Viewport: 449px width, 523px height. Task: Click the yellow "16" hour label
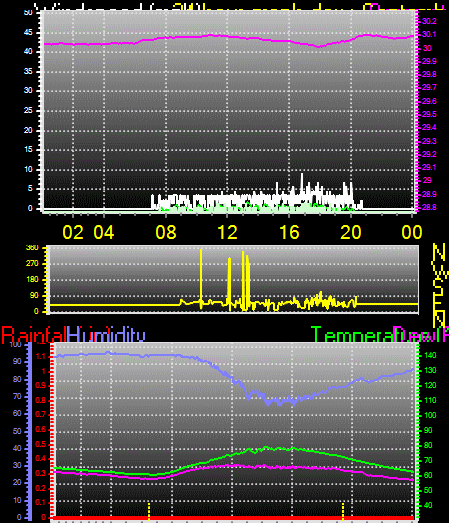click(x=289, y=232)
